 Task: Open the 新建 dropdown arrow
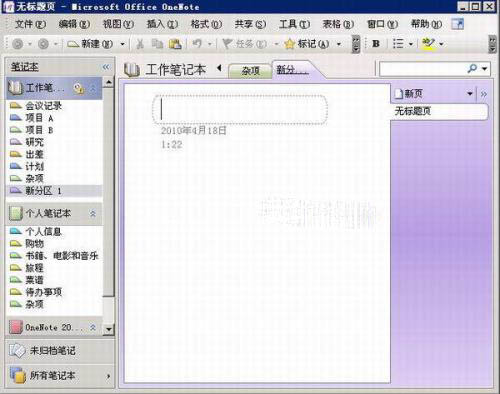[122, 44]
